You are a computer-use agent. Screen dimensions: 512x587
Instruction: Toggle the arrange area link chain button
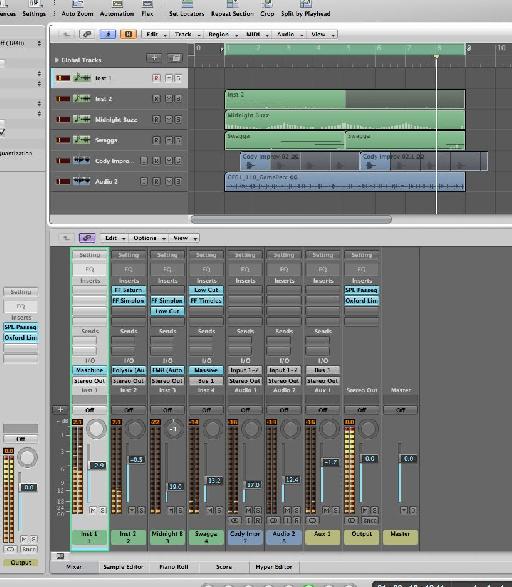coord(87,34)
